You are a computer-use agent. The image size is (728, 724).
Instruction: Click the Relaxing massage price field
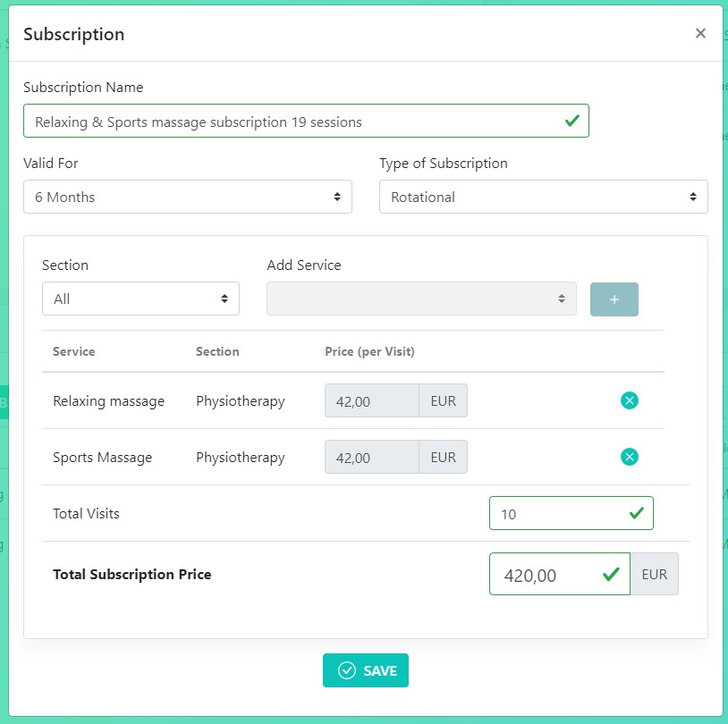(371, 400)
